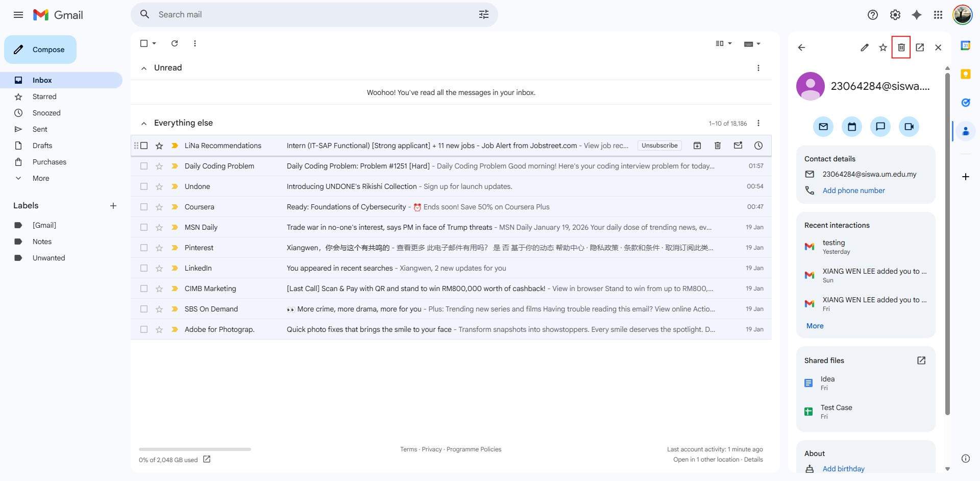The height and width of the screenshot is (481, 980).
Task: Collapse the Unread section
Action: [x=144, y=68]
